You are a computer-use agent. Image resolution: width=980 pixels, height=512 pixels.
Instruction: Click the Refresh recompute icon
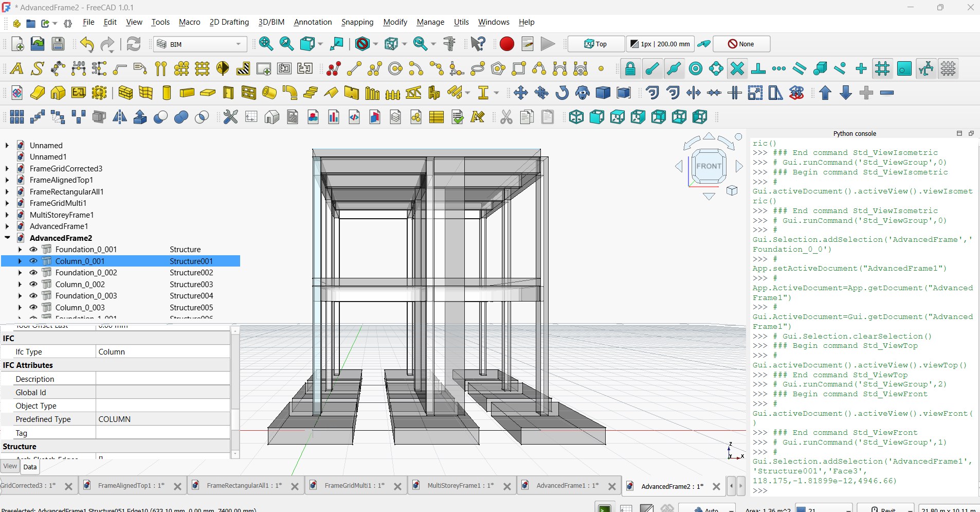click(x=134, y=44)
